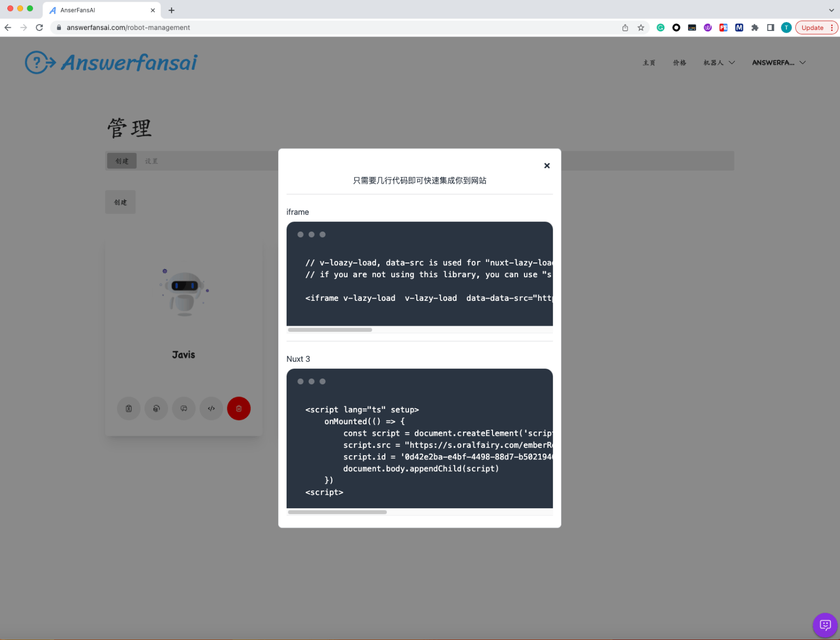Go to the 价格 menu item

tap(679, 62)
